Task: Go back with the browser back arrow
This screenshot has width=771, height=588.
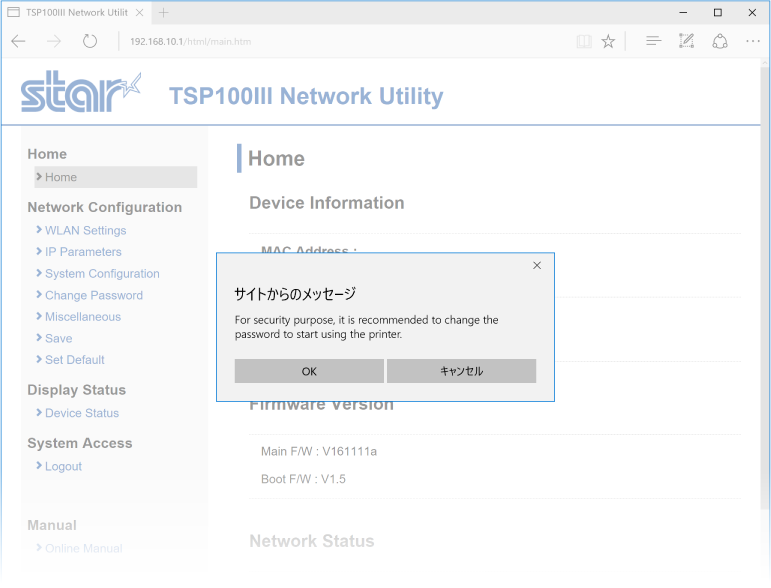Action: (18, 41)
